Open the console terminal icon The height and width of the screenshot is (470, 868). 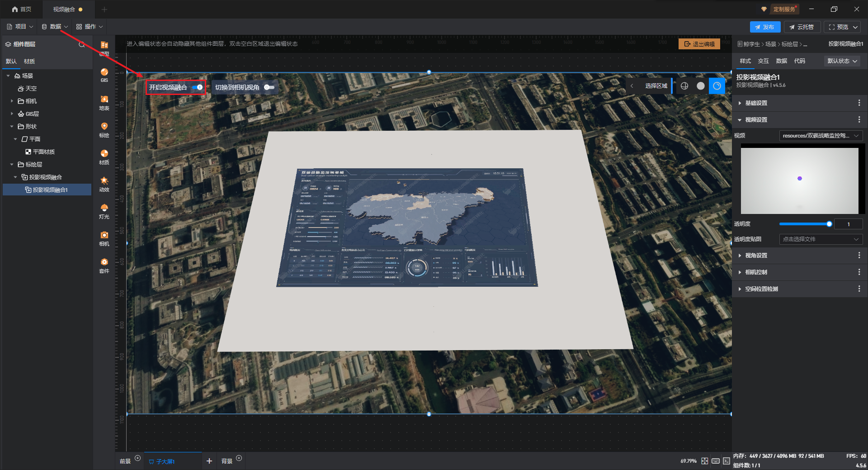726,461
